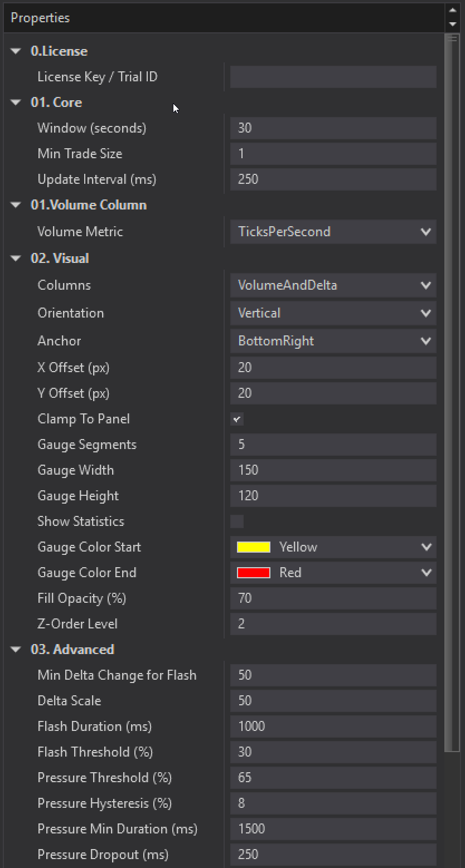Click the Min Trade Size value field
Viewport: 465px width, 868px height.
[333, 154]
